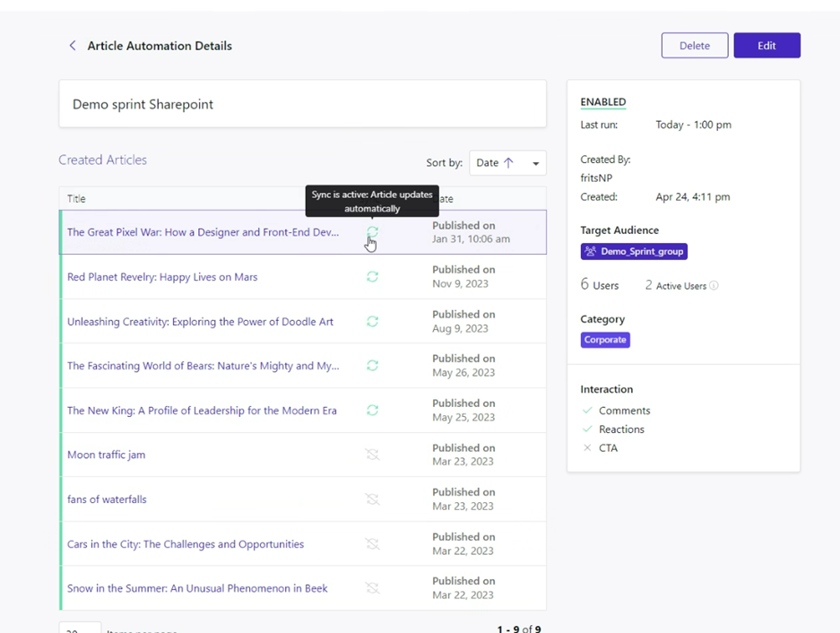The height and width of the screenshot is (633, 840).
Task: Click sync-disabled icon for Snow in the Summer
Action: tap(372, 588)
